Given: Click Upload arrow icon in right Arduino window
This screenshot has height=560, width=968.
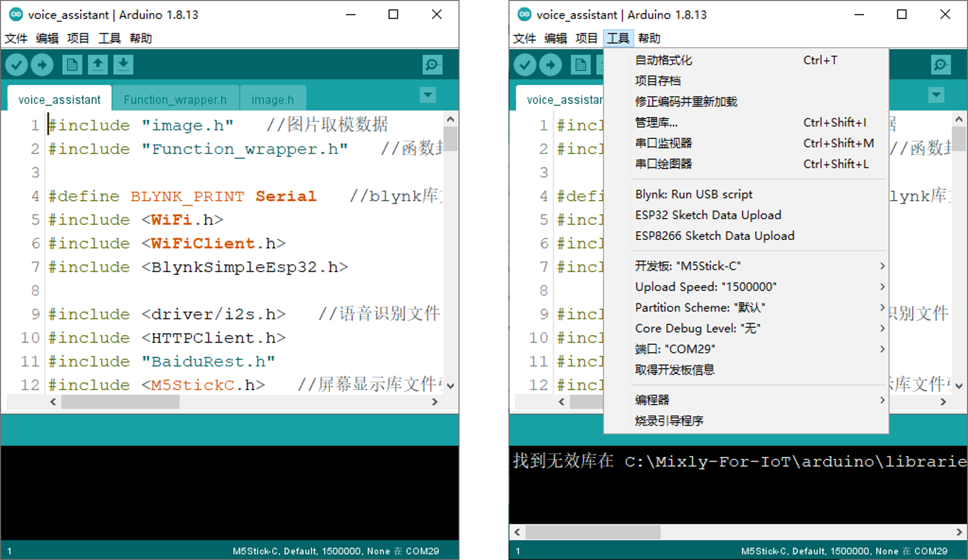Looking at the screenshot, I should (550, 65).
